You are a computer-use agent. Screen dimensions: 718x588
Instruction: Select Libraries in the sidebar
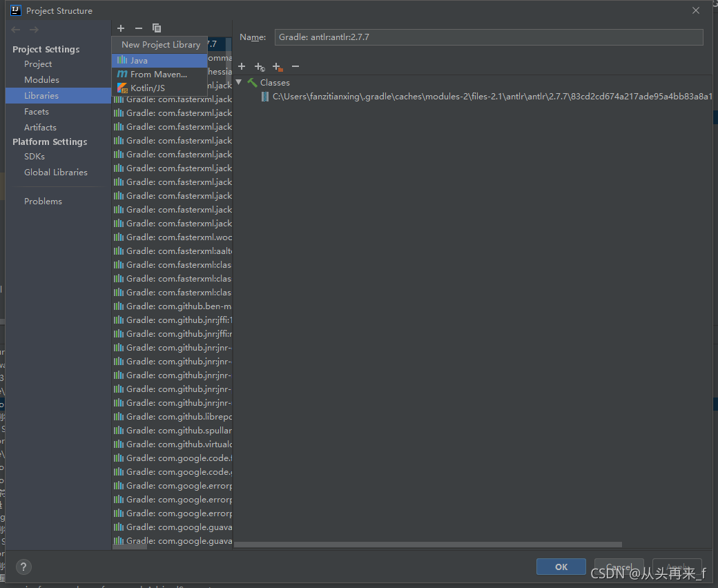[58, 96]
